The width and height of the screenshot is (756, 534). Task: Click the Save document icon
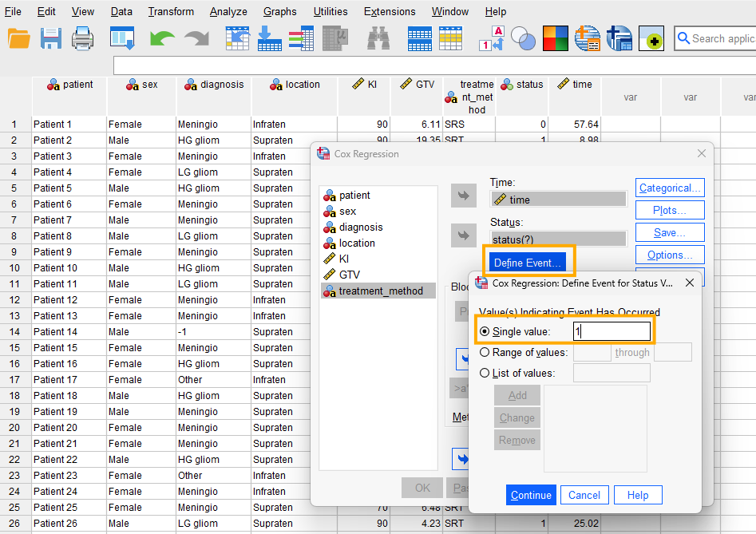(x=50, y=38)
